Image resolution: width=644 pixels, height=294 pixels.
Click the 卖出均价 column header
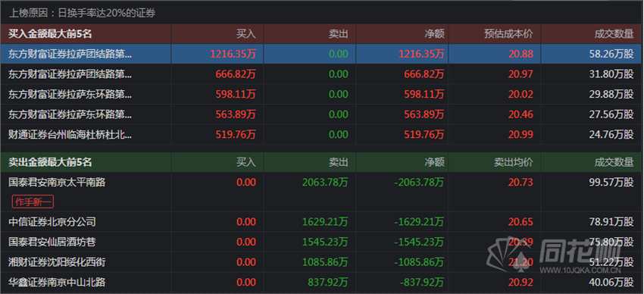(x=513, y=163)
